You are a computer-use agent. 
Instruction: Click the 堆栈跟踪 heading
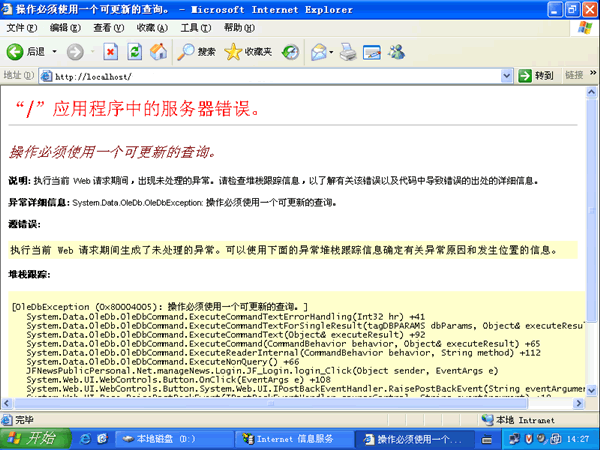pyautogui.click(x=29, y=274)
